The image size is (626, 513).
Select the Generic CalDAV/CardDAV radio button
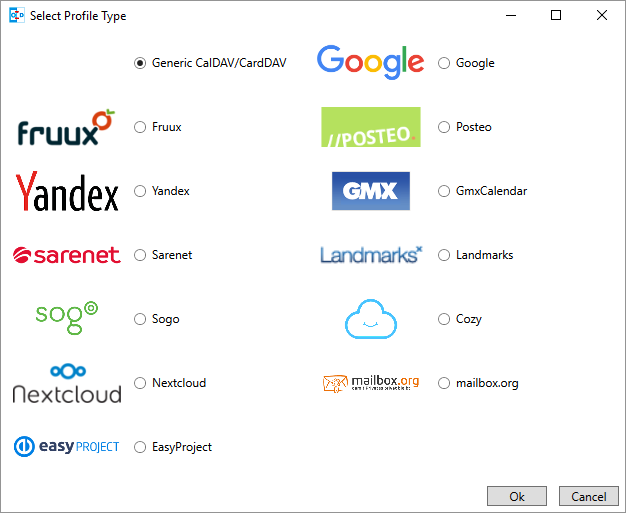(140, 63)
